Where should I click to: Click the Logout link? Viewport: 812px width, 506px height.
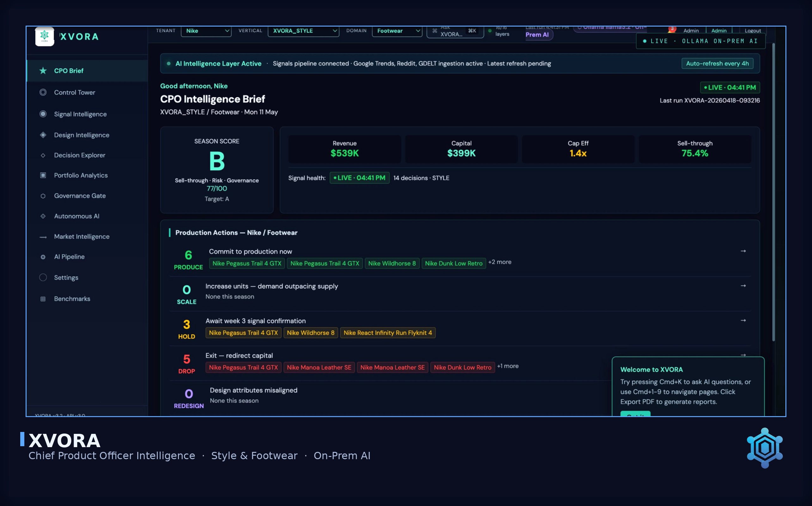(752, 31)
